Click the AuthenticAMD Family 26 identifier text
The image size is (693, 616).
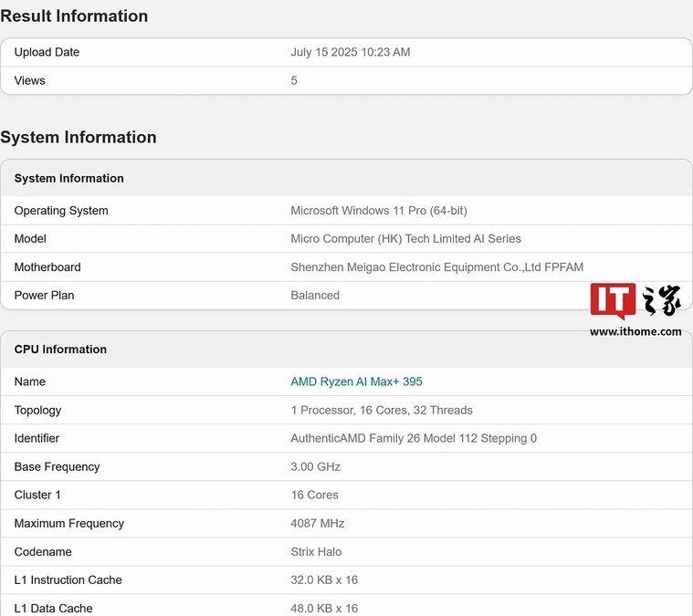click(x=413, y=438)
